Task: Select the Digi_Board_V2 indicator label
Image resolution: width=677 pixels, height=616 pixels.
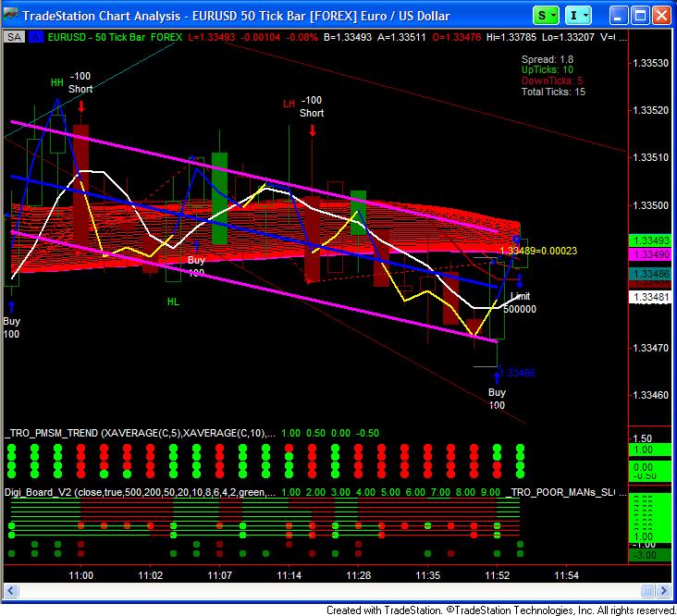Action: click(140, 492)
